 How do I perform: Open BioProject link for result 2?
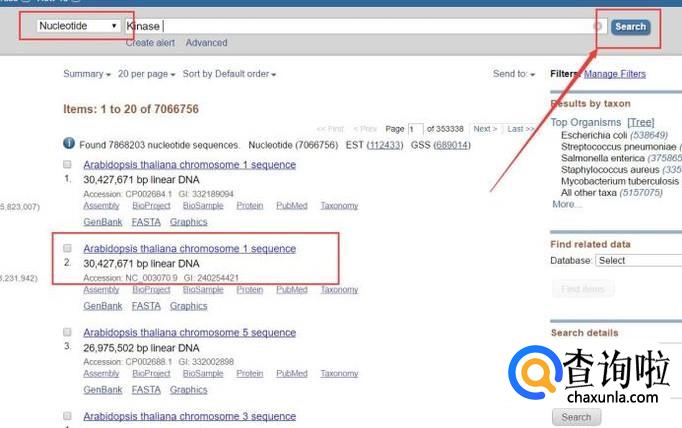pyautogui.click(x=151, y=290)
